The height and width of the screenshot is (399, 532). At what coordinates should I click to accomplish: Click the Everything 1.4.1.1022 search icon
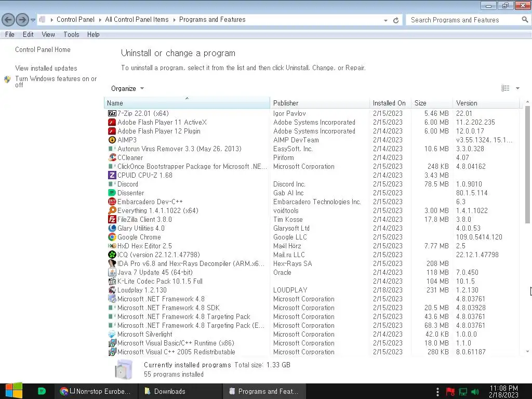112,210
